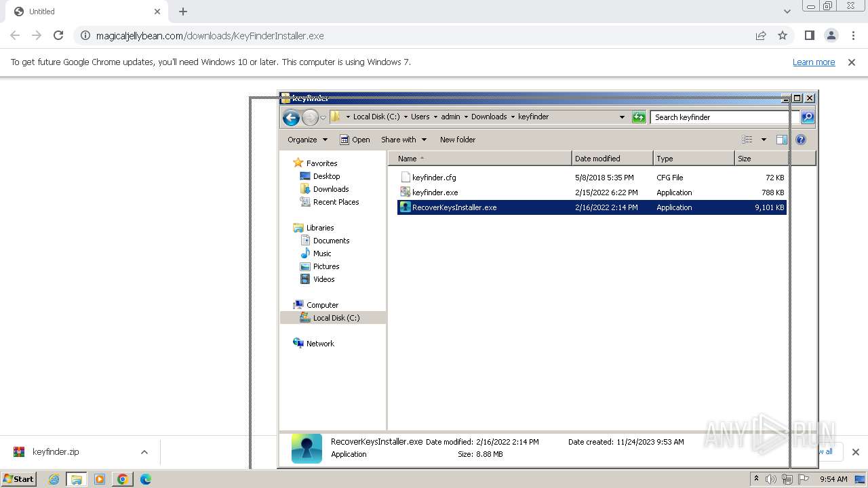868x488 pixels.
Task: Click the Share this page icon in Chrome
Action: pyautogui.click(x=761, y=35)
